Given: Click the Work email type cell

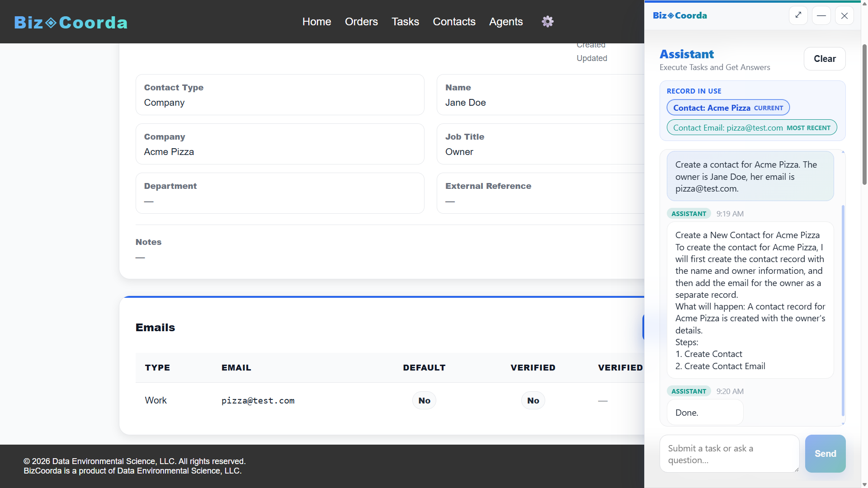Looking at the screenshot, I should 156,400.
